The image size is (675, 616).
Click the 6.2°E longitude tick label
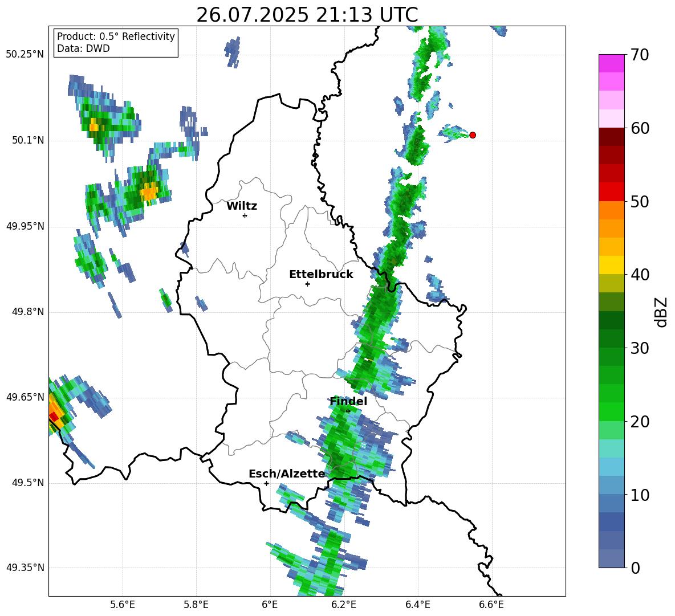(x=344, y=605)
